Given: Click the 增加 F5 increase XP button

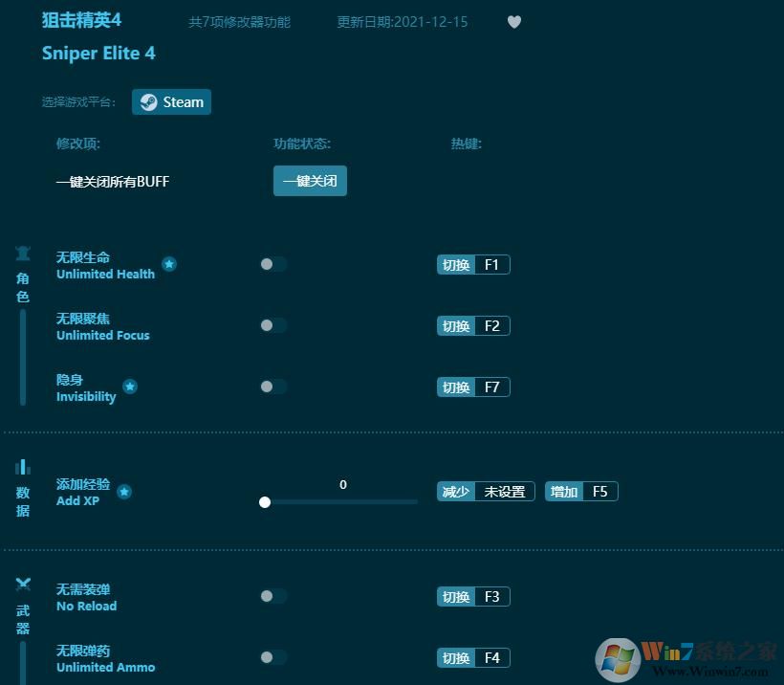Looking at the screenshot, I should pyautogui.click(x=581, y=491).
